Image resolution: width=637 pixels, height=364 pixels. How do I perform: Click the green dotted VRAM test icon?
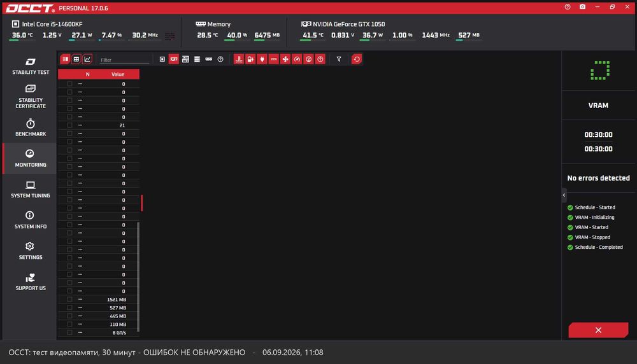(x=599, y=71)
